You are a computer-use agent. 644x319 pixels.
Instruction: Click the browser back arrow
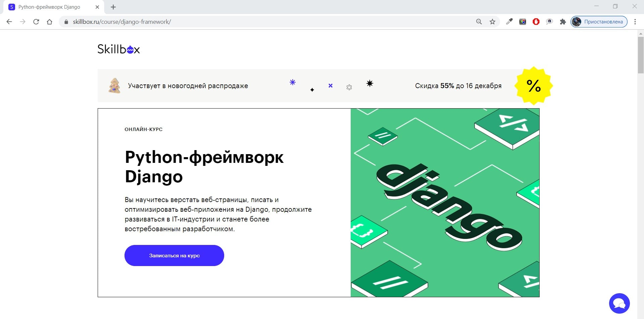9,22
